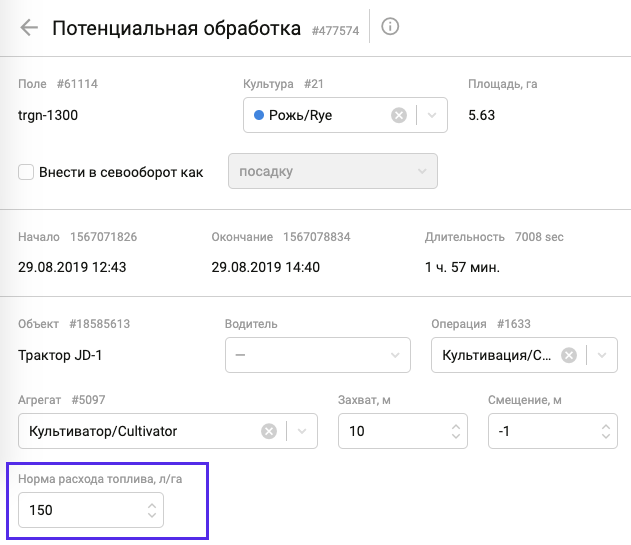Enable the Внести в севооборот как checkbox
631x545 pixels.
(27, 172)
